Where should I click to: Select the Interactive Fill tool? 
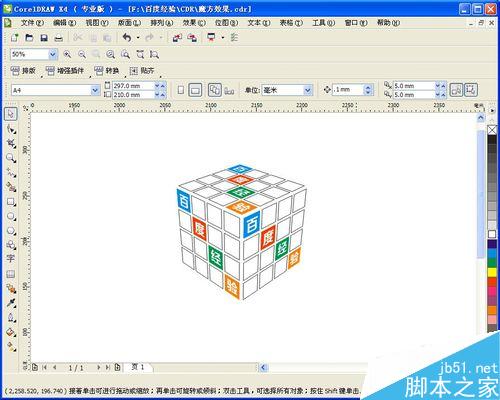pyautogui.click(x=11, y=347)
